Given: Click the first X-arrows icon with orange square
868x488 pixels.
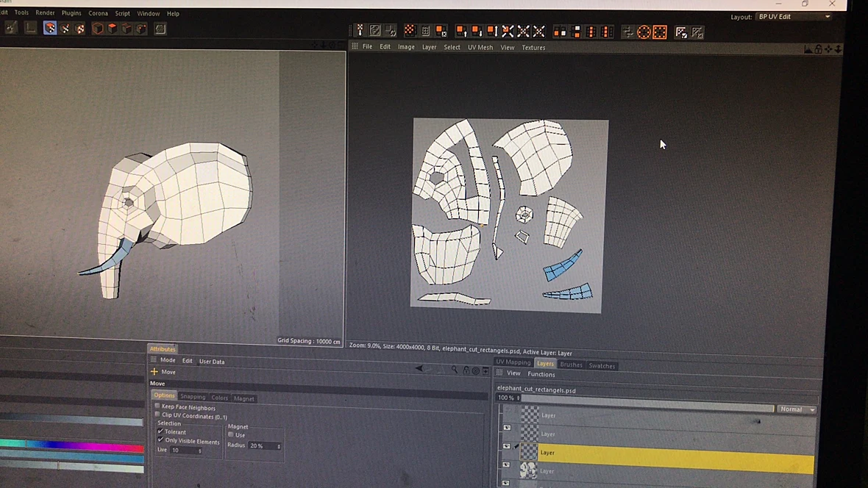Looking at the screenshot, I should tap(508, 32).
